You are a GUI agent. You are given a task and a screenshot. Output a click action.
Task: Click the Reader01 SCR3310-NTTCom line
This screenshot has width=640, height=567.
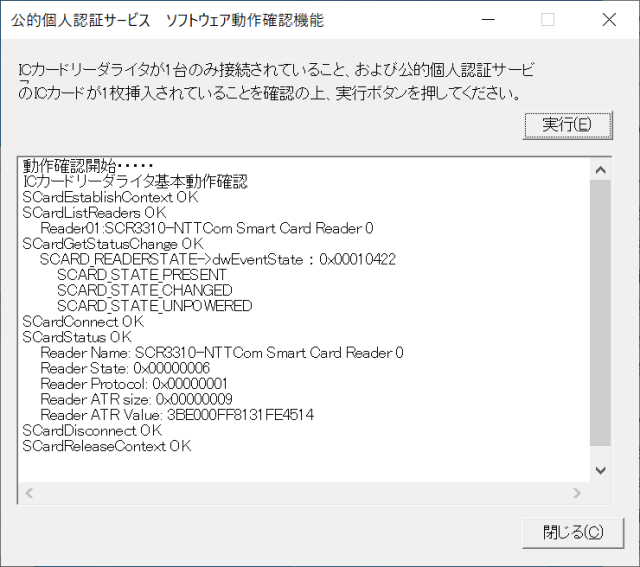click(x=207, y=228)
